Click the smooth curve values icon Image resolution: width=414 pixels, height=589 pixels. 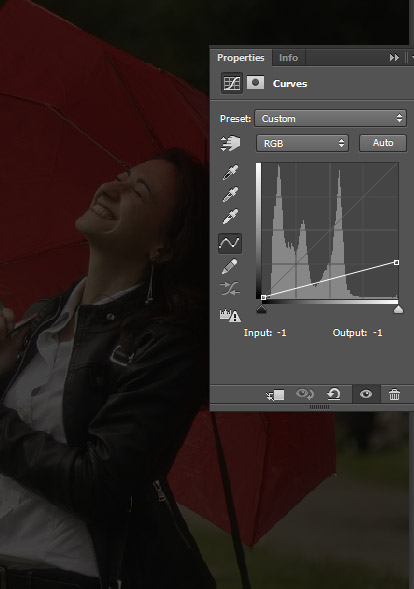coord(230,288)
